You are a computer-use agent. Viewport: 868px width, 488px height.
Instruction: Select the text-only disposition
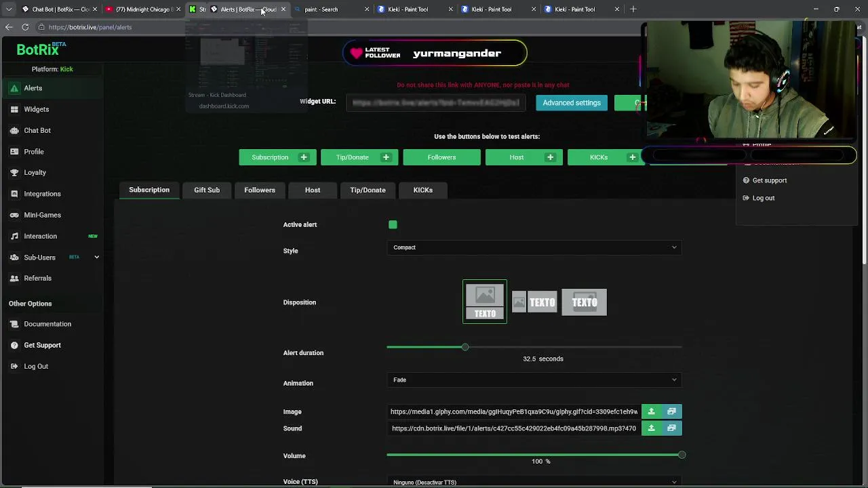585,302
